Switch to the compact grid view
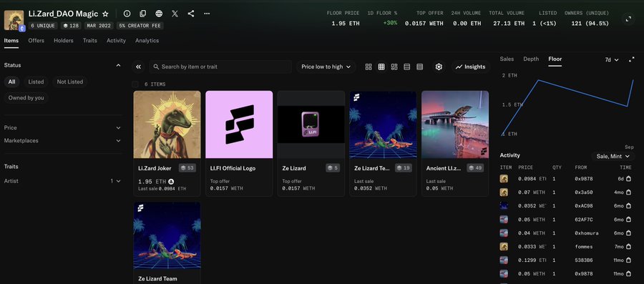Viewport: 644px width, 284px height. (x=381, y=67)
